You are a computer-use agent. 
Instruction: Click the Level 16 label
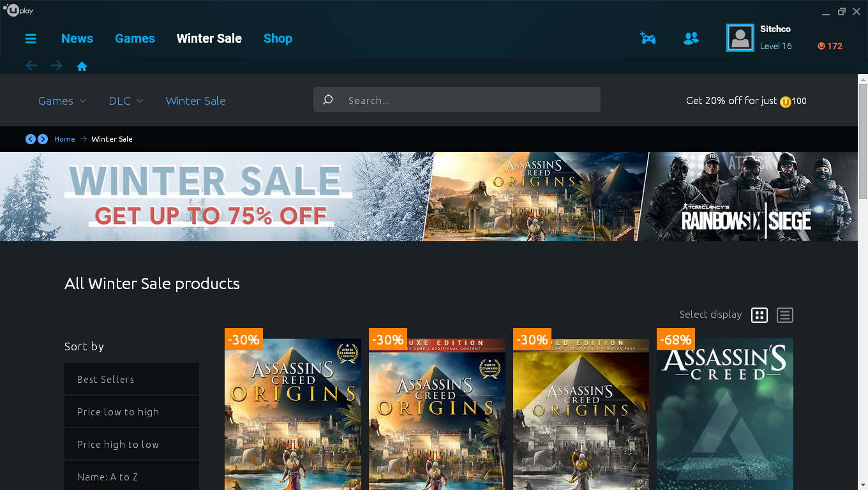[776, 46]
